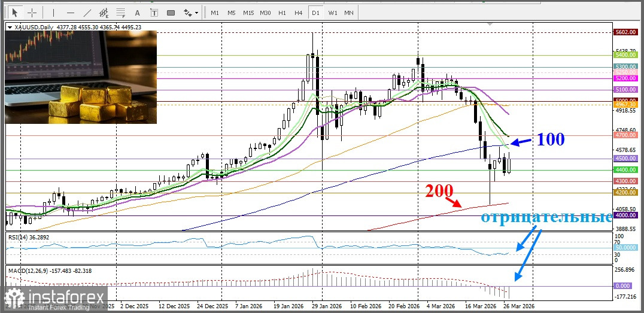The width and height of the screenshot is (644, 313).
Task: Switch to M1 timeframe
Action: coord(215,13)
